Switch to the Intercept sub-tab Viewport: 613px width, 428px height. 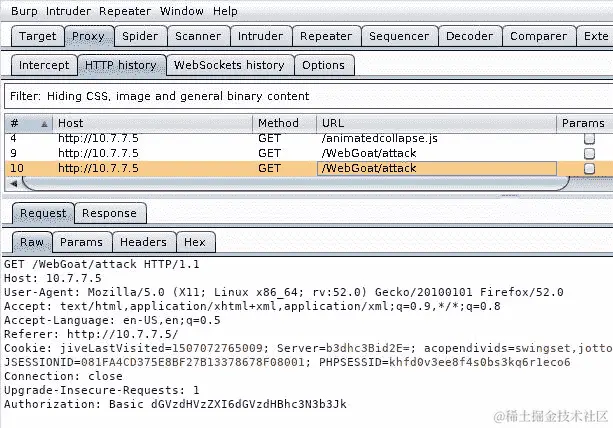tap(44, 65)
